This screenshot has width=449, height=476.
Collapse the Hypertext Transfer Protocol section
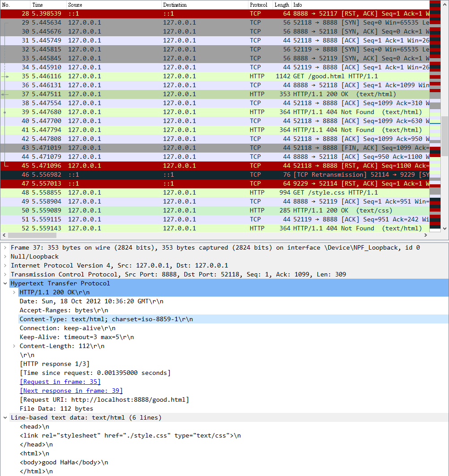(x=5, y=284)
